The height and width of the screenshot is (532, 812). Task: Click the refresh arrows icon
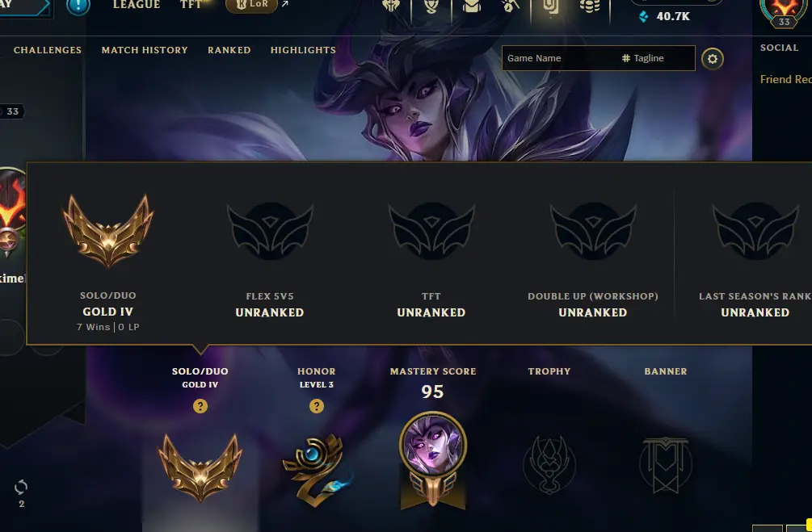point(21,487)
